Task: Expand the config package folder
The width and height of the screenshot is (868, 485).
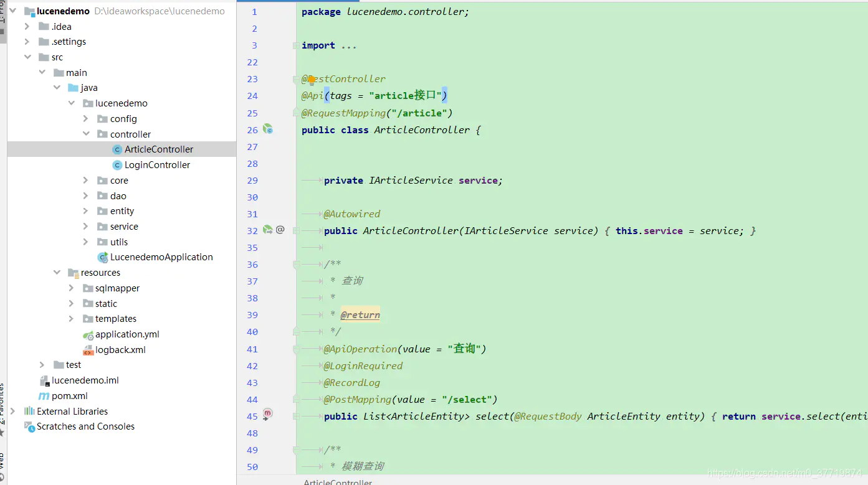Action: point(86,119)
